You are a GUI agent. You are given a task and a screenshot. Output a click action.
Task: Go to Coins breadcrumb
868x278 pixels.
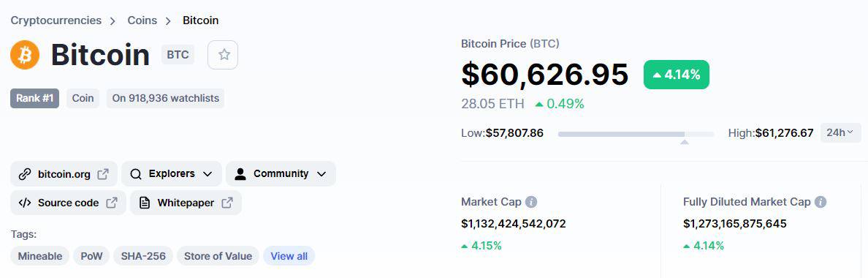click(142, 20)
